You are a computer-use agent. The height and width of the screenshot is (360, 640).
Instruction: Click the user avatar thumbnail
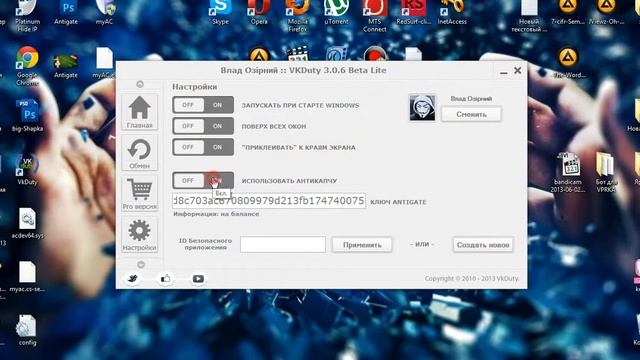click(x=422, y=108)
